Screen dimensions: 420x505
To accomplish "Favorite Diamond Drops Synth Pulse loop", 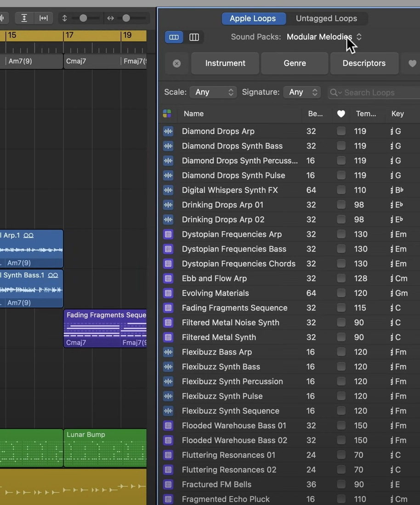I will (x=341, y=175).
